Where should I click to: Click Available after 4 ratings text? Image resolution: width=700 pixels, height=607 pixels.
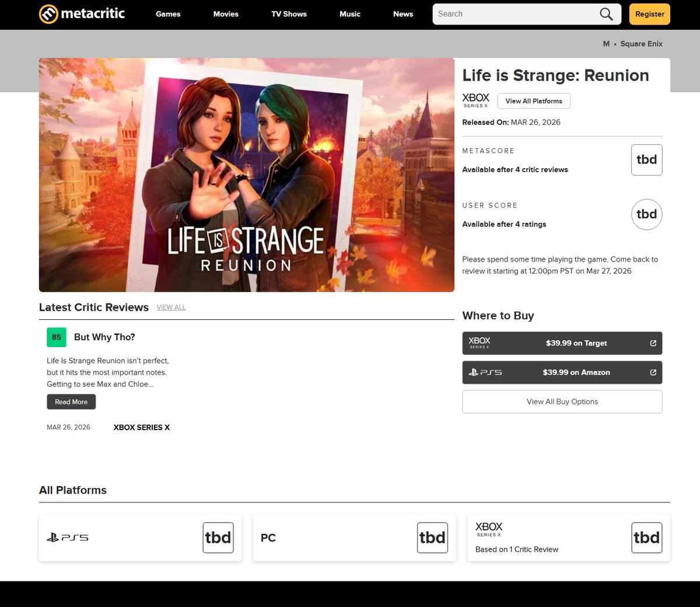click(505, 224)
